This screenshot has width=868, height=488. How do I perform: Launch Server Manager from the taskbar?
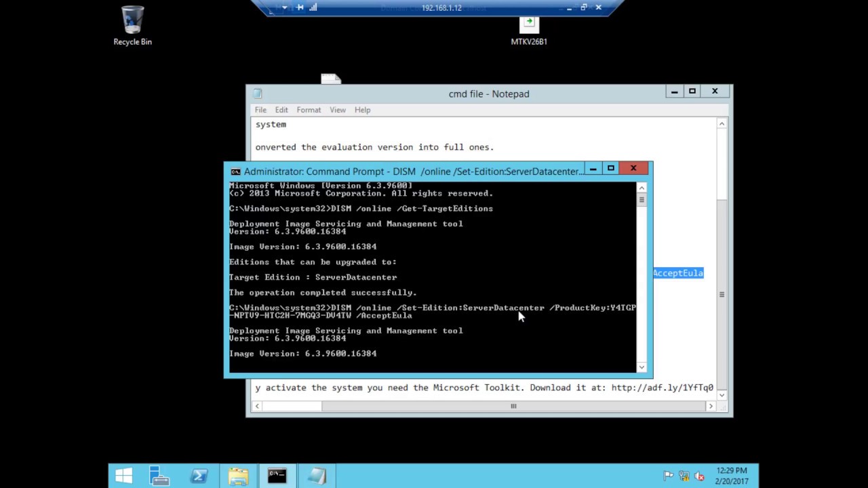160,476
